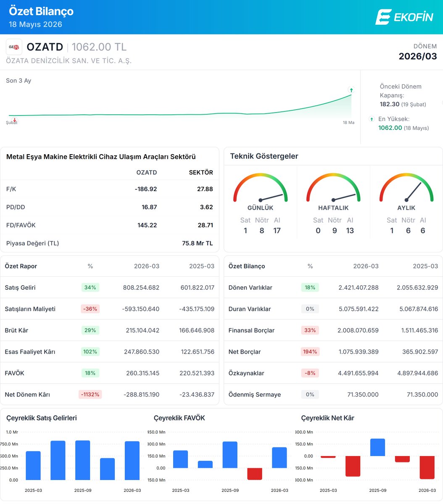Click the F/K value -186.92
443x504 pixels.
(146, 189)
